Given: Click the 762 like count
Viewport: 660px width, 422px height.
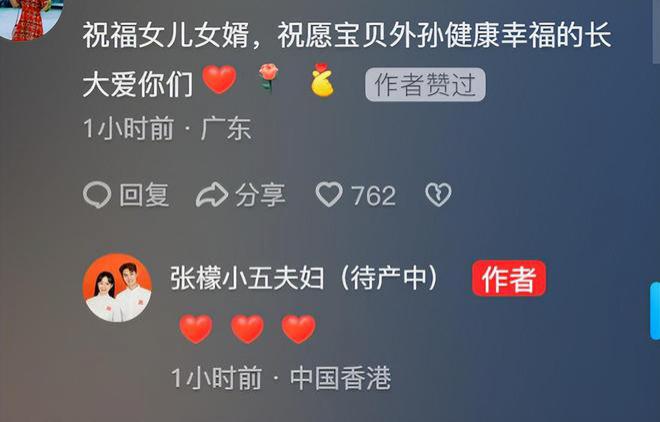Looking at the screenshot, I should click(373, 196).
